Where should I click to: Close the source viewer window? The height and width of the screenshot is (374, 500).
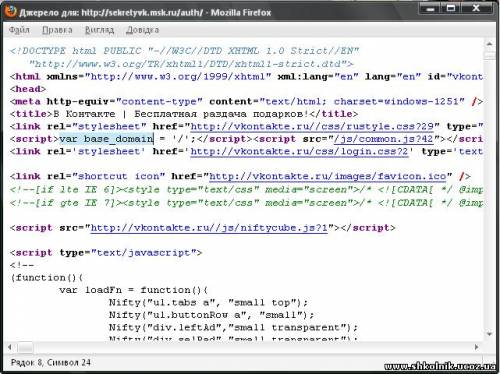click(x=476, y=8)
